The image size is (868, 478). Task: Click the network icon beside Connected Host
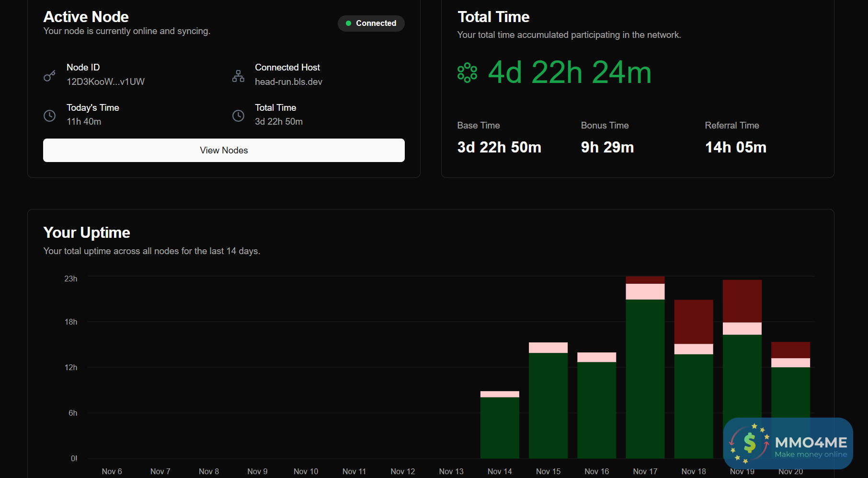pyautogui.click(x=238, y=76)
